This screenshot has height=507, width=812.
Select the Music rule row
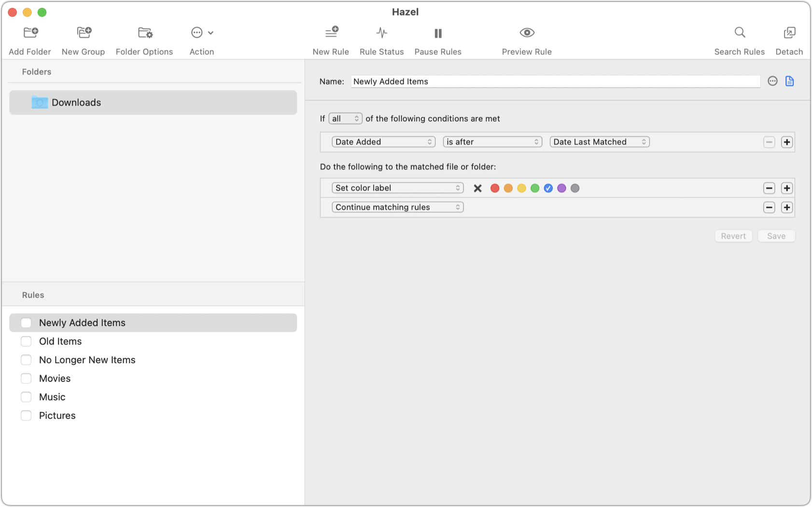(x=153, y=397)
